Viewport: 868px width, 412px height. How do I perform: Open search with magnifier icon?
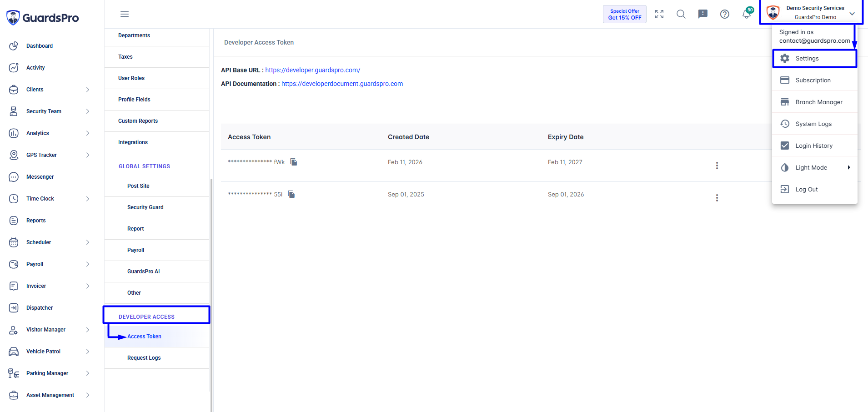click(x=681, y=14)
